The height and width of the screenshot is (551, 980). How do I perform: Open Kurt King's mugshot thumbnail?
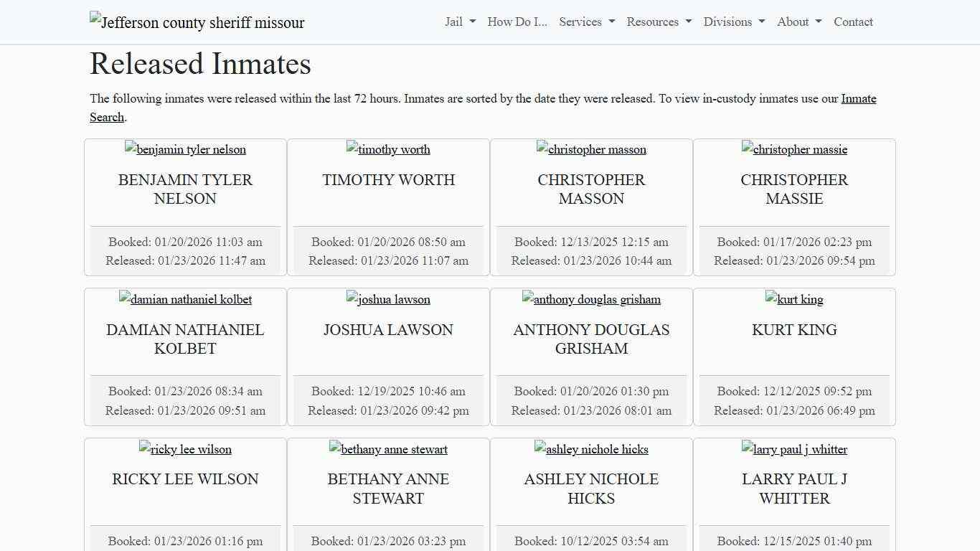[794, 299]
